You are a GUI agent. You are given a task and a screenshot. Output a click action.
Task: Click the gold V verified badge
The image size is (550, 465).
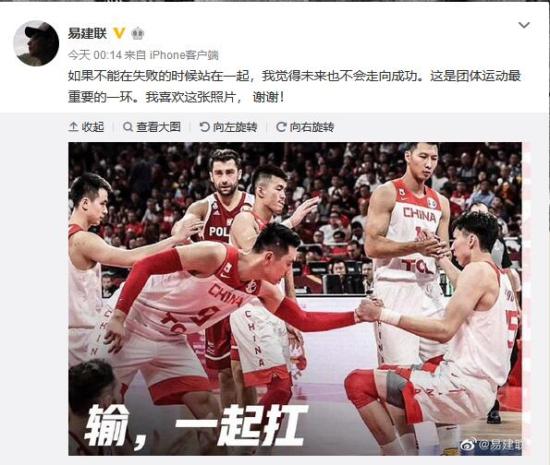(x=119, y=34)
